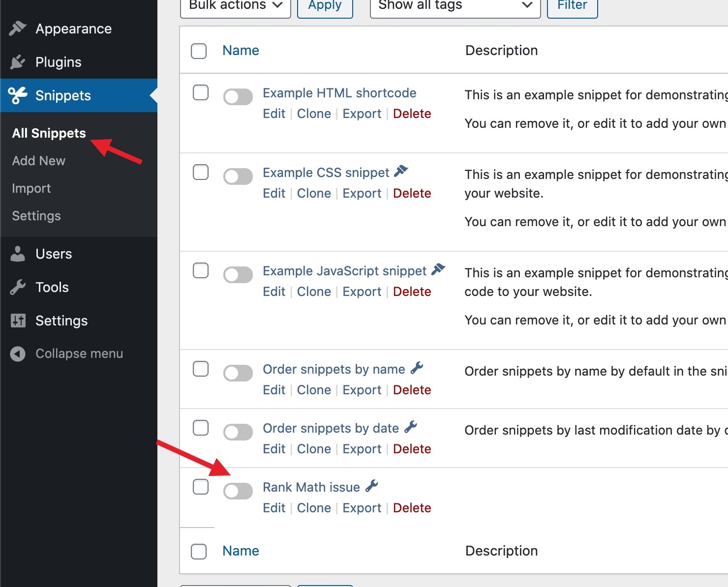
Task: Open Add New in Snippets submenu
Action: (x=39, y=161)
